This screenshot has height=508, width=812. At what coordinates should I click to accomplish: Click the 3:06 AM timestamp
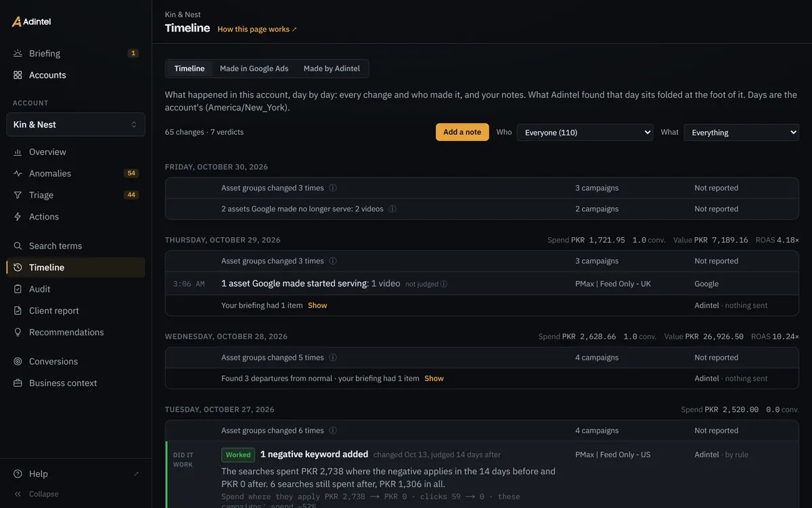pyautogui.click(x=189, y=284)
